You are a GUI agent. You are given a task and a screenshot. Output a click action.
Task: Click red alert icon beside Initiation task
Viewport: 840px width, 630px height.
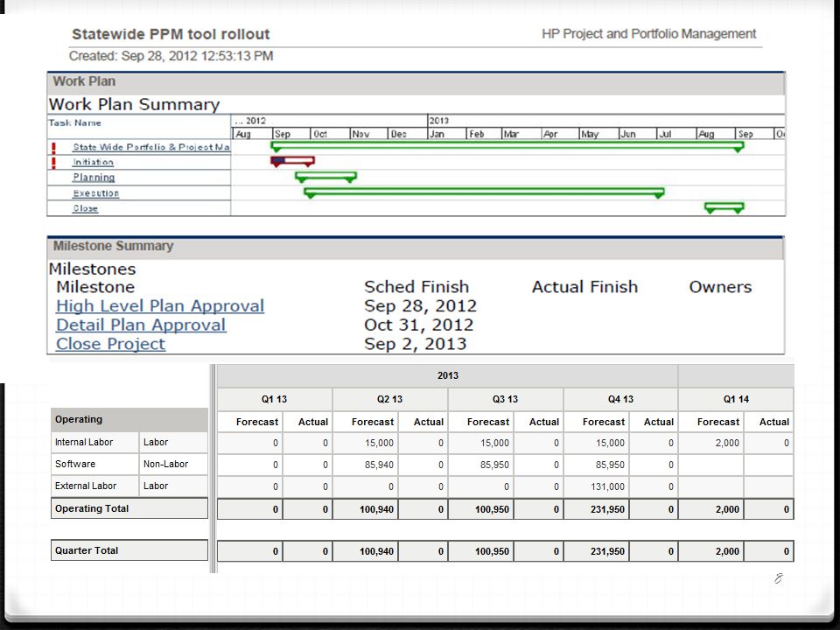(x=53, y=163)
